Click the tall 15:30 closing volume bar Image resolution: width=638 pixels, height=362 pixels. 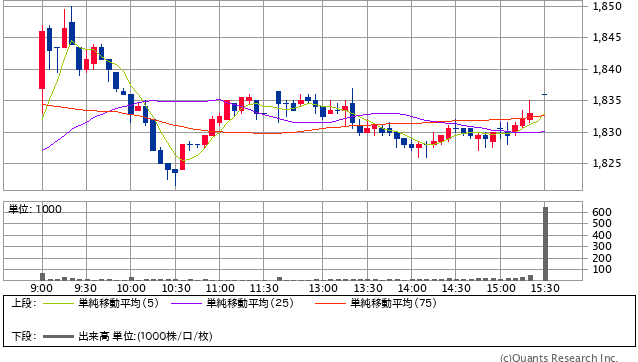coord(545,244)
